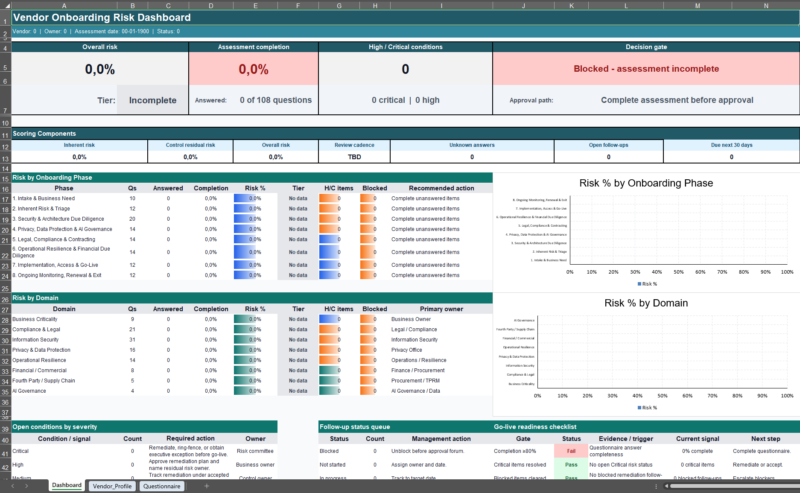
Task: Click the 'Risk committee' owner cell
Action: [255, 451]
